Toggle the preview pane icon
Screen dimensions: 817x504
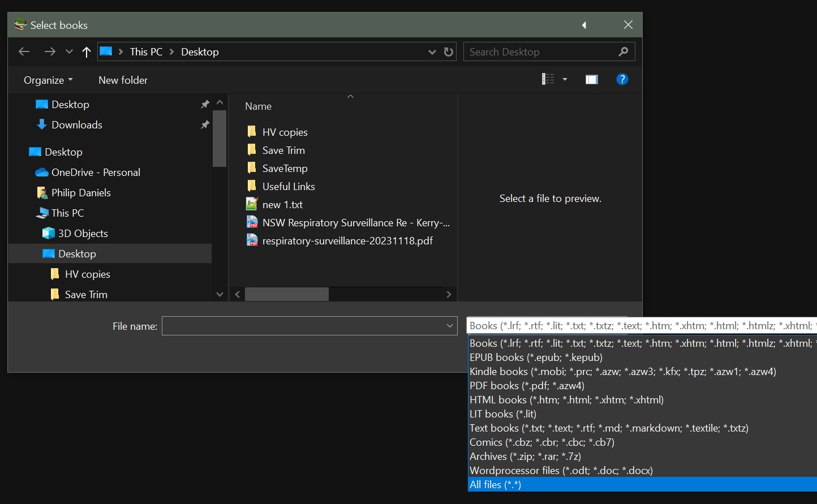point(591,80)
